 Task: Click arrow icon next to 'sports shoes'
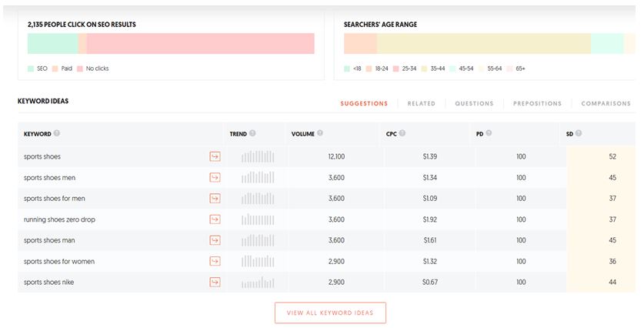(215, 156)
